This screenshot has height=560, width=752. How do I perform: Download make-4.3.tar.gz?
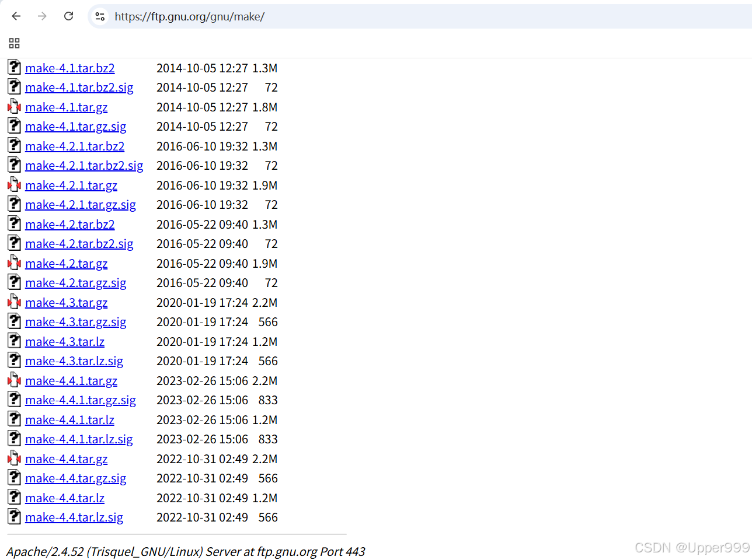[x=67, y=303]
